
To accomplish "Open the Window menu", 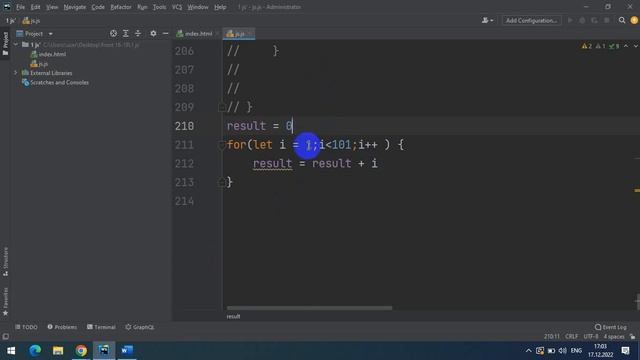I will coord(198,7).
